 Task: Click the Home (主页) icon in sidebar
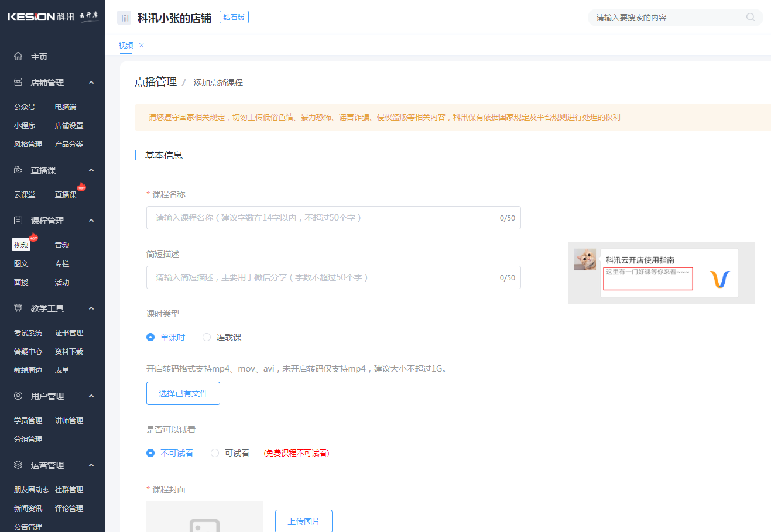point(18,56)
